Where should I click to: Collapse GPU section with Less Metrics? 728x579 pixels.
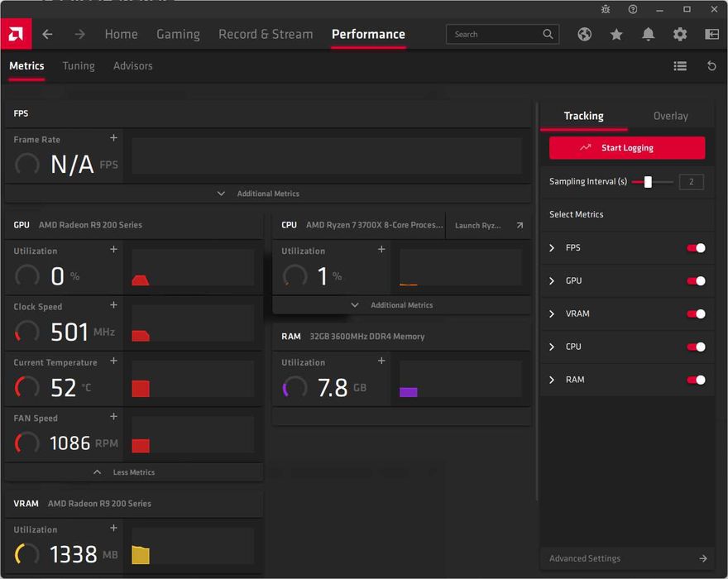134,472
